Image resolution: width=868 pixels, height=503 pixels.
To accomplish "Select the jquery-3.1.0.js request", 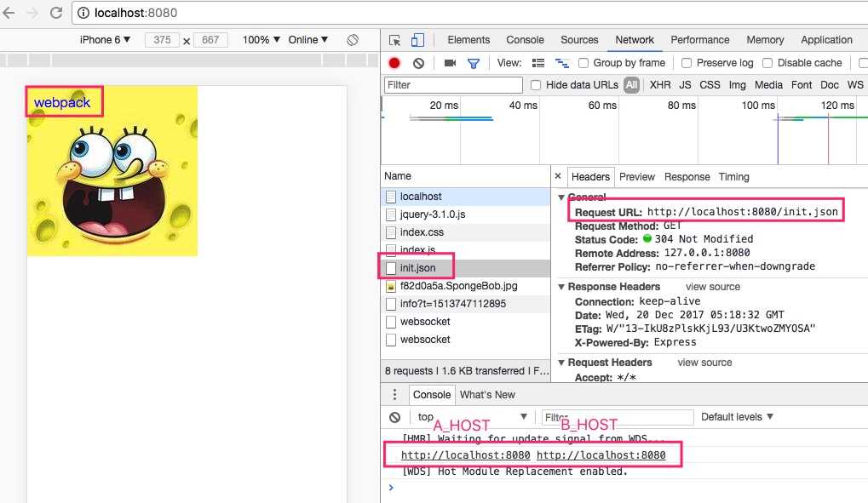I will (x=465, y=214).
